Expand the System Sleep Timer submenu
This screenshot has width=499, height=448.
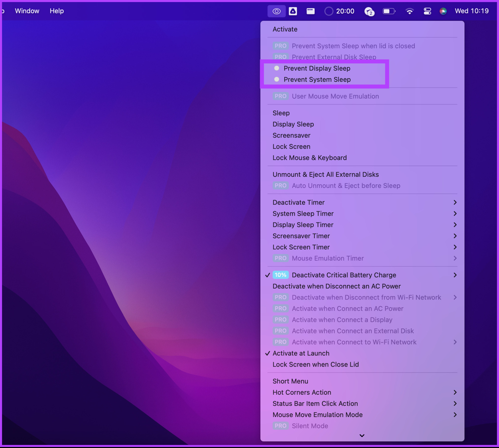303,213
